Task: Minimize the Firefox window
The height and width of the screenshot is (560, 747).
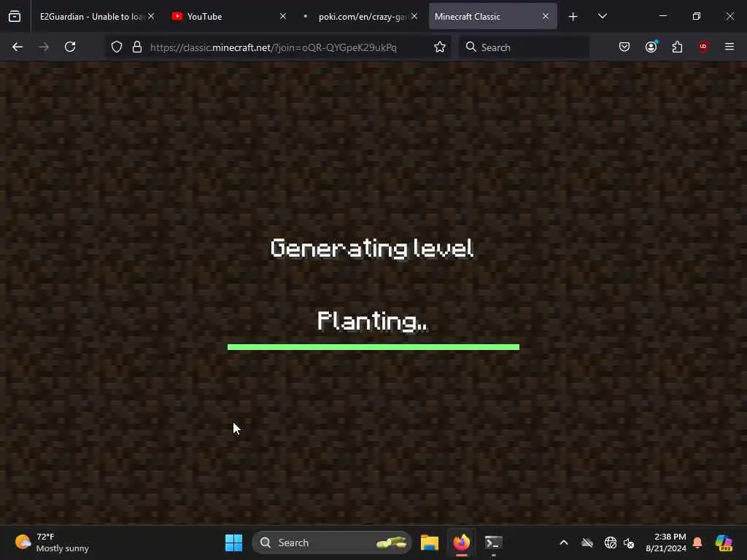Action: (x=662, y=16)
